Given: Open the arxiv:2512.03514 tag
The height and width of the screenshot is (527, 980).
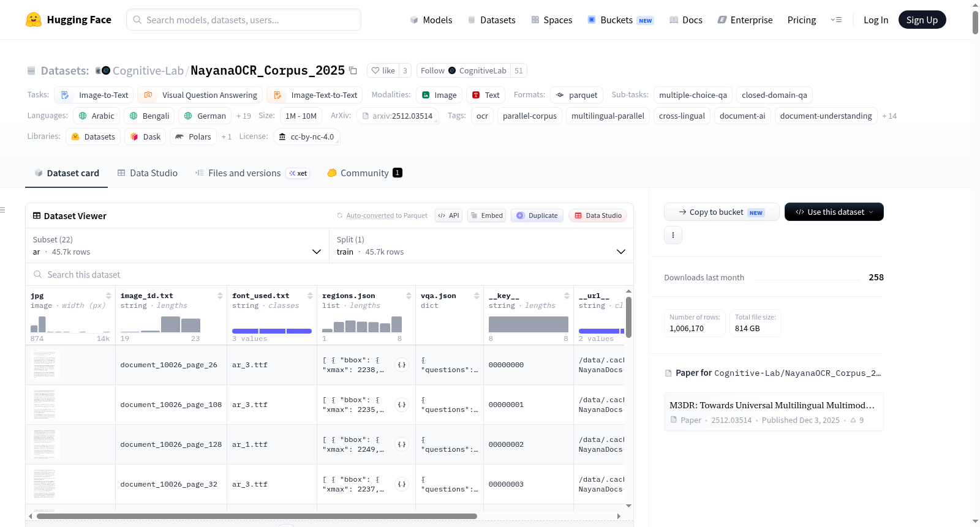Looking at the screenshot, I should click(398, 116).
